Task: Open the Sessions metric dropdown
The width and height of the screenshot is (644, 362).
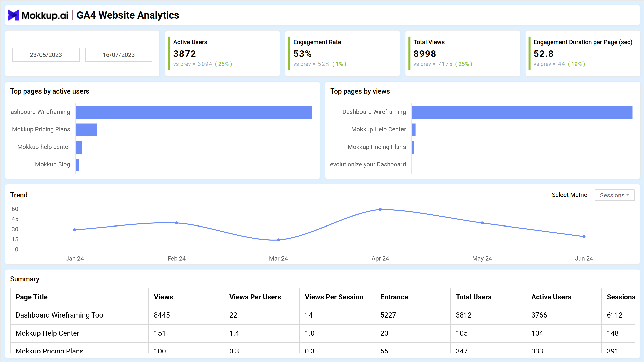Action: (x=615, y=195)
